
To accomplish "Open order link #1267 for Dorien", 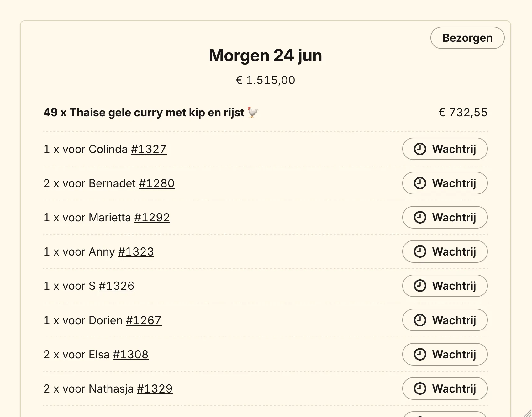I will [144, 320].
